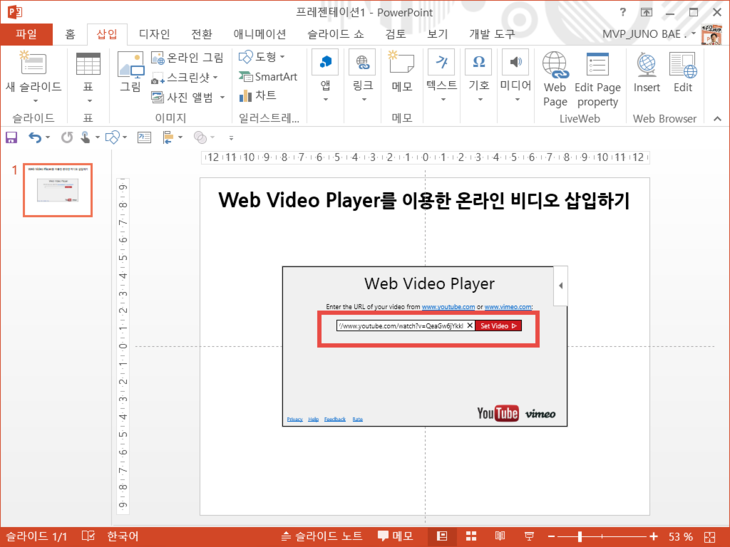
Task: Expand the New Slide dropdown arrow
Action: tap(35, 101)
